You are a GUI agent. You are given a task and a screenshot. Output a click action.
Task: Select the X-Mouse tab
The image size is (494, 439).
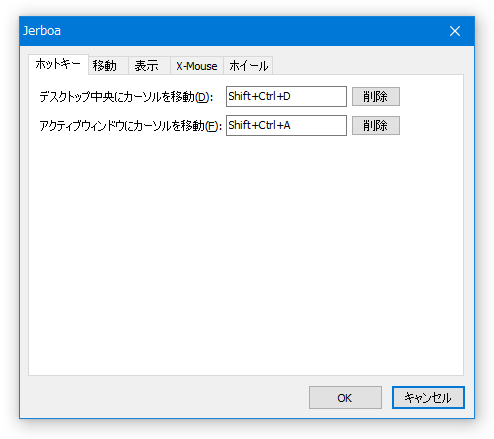197,66
